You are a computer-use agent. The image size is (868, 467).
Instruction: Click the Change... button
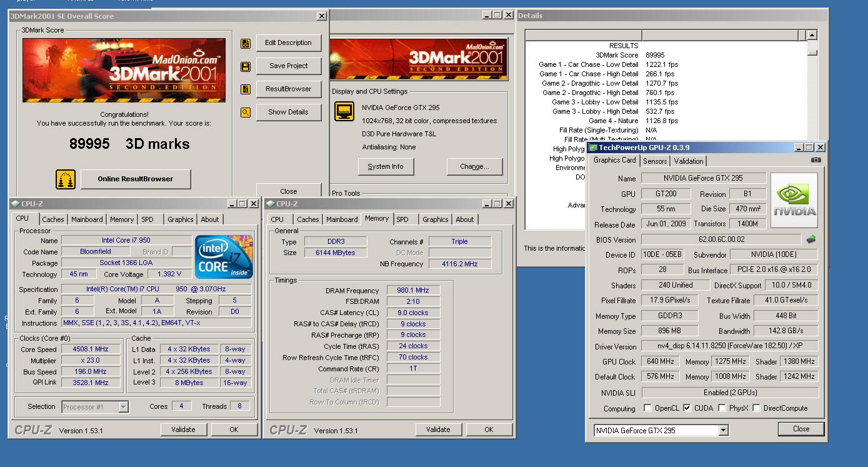(x=474, y=167)
